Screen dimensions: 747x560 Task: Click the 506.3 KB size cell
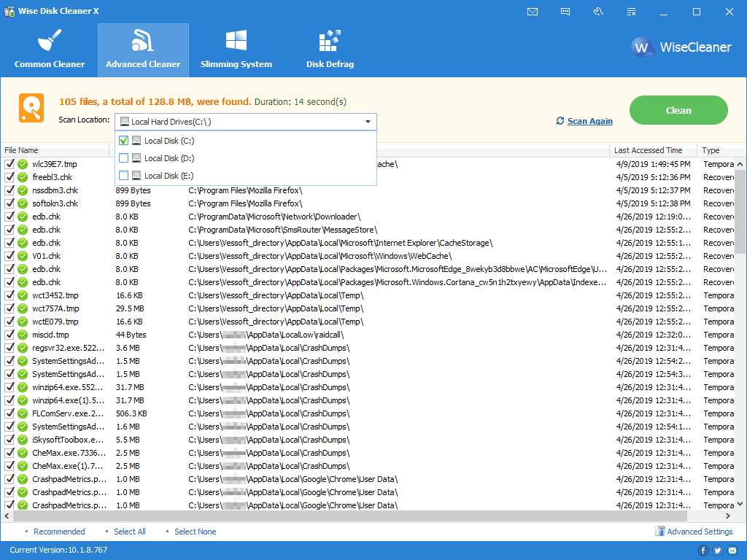click(x=131, y=413)
